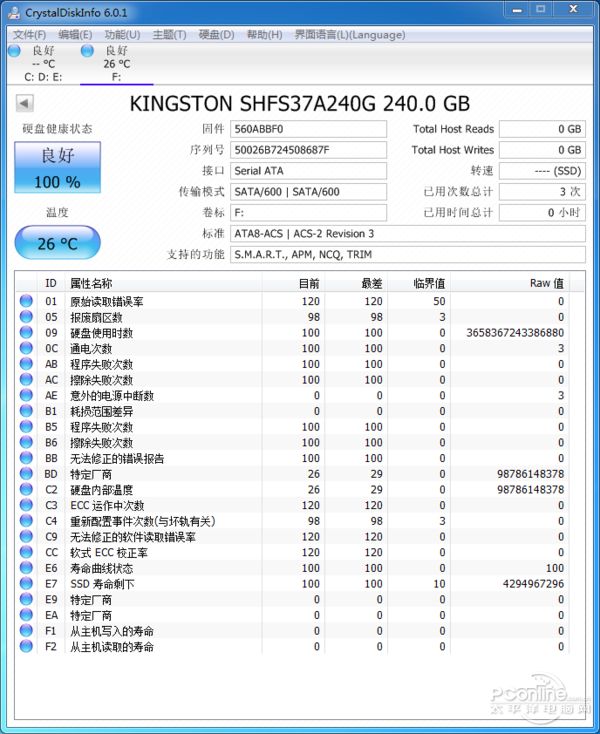Click the CrystalDiskInfo title bar app icon
600x734 pixels.
[x=15, y=12]
